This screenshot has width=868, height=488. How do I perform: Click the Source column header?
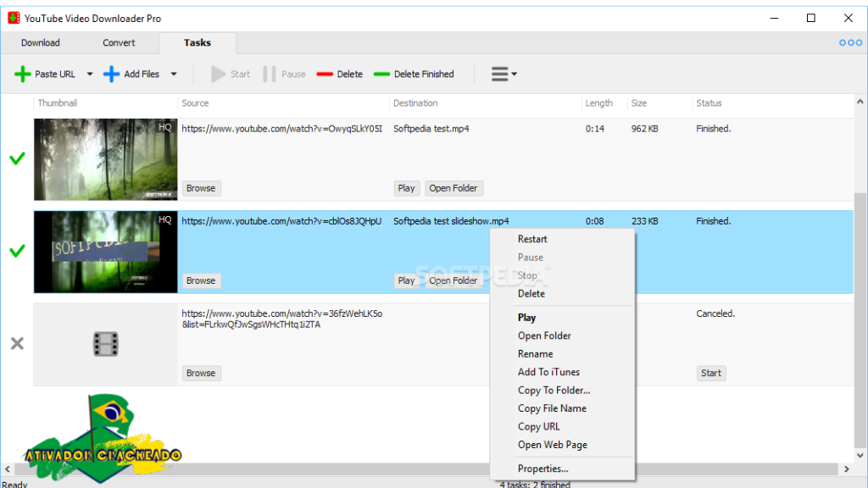pos(196,103)
